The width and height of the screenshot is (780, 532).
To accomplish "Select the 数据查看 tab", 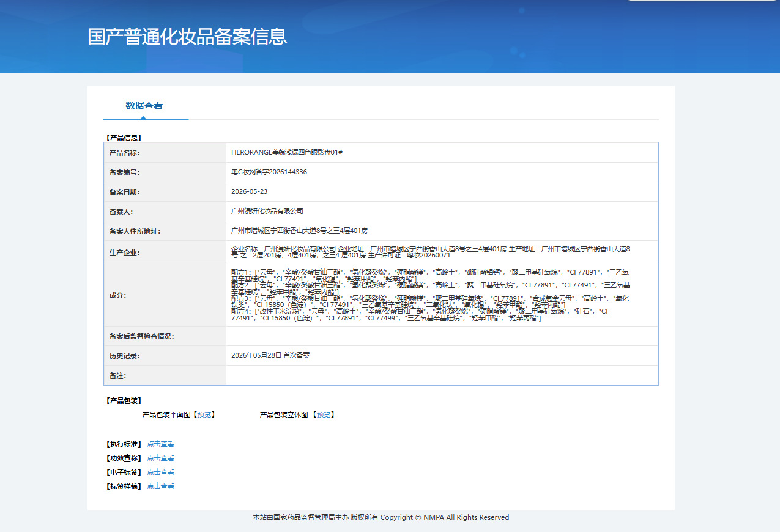I will [144, 105].
